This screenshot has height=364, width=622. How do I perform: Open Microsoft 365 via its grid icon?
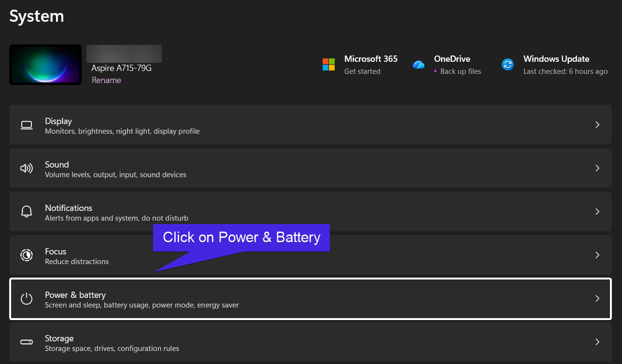click(328, 63)
